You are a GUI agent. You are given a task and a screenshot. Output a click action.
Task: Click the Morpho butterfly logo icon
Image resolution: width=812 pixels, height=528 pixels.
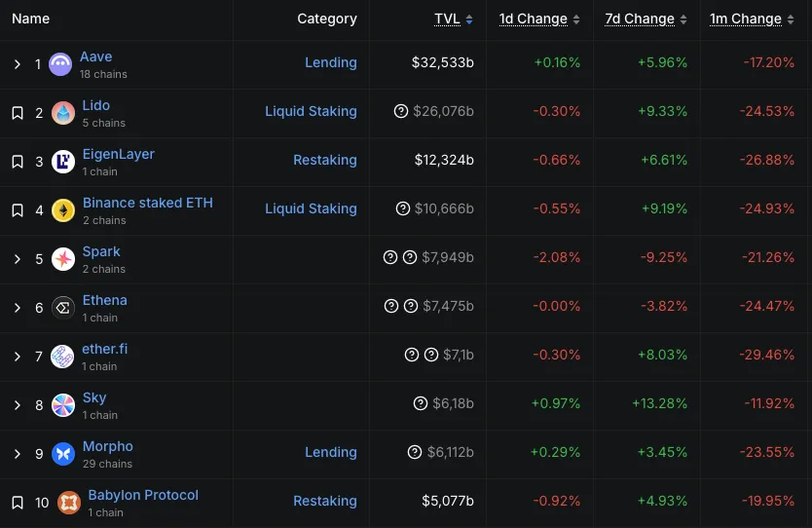[x=62, y=454]
